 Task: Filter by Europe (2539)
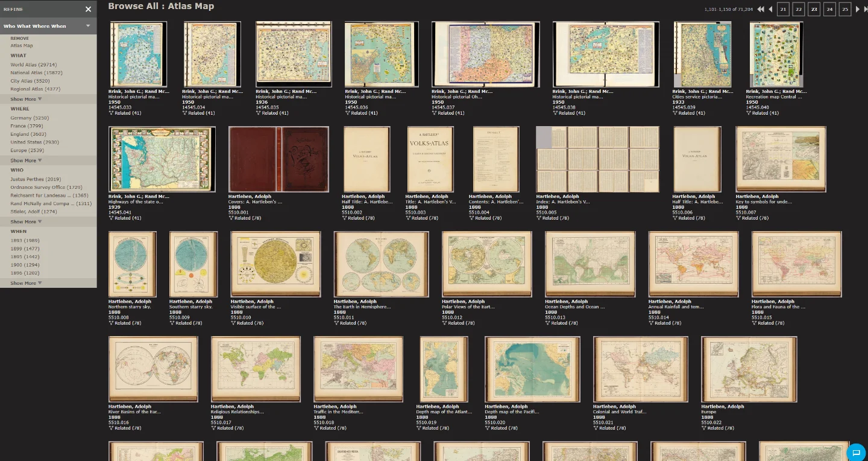coord(27,150)
